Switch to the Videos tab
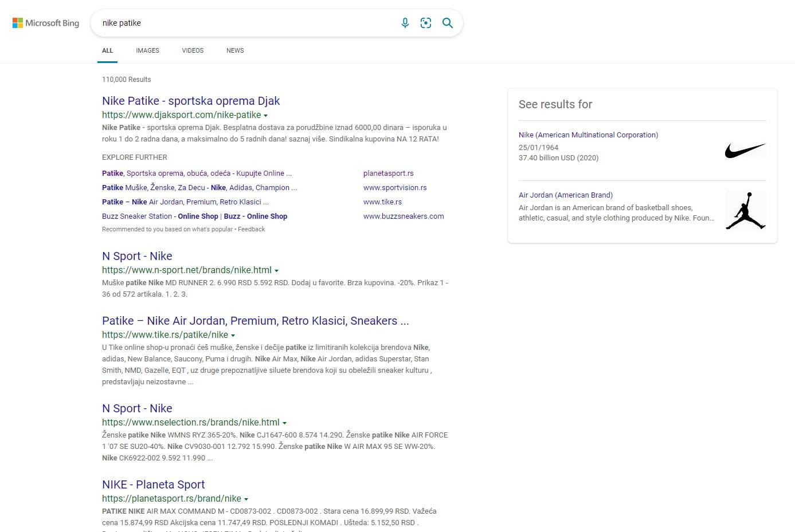Viewport: 795px width, 532px height. [x=193, y=50]
